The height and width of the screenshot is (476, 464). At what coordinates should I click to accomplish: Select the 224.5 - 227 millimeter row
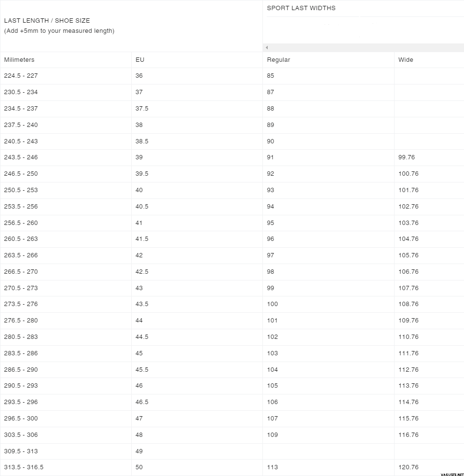pos(21,76)
